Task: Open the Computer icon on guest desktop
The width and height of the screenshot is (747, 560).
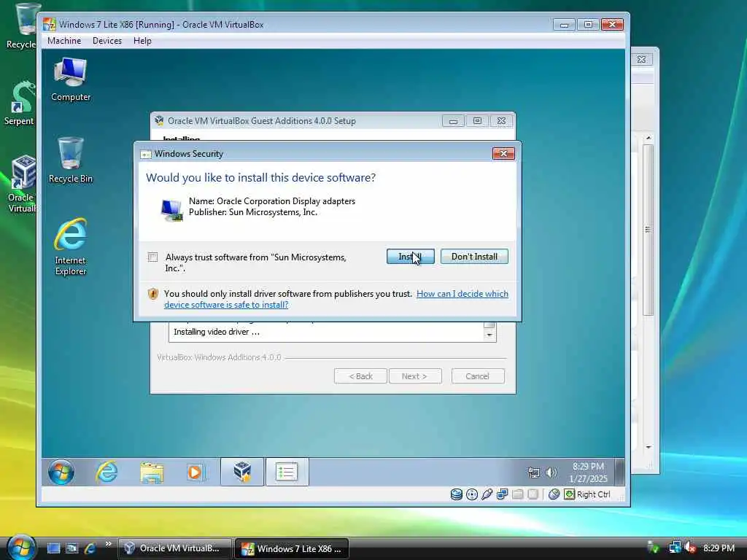Action: pyautogui.click(x=71, y=79)
